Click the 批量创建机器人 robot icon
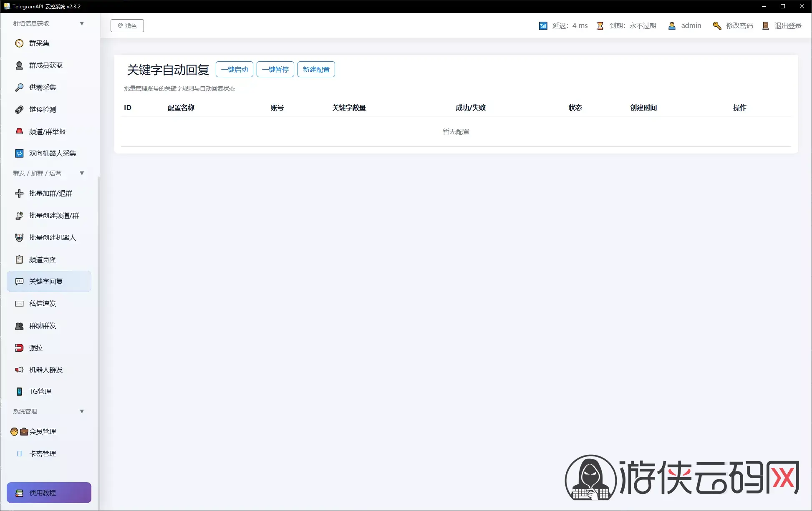 [19, 238]
